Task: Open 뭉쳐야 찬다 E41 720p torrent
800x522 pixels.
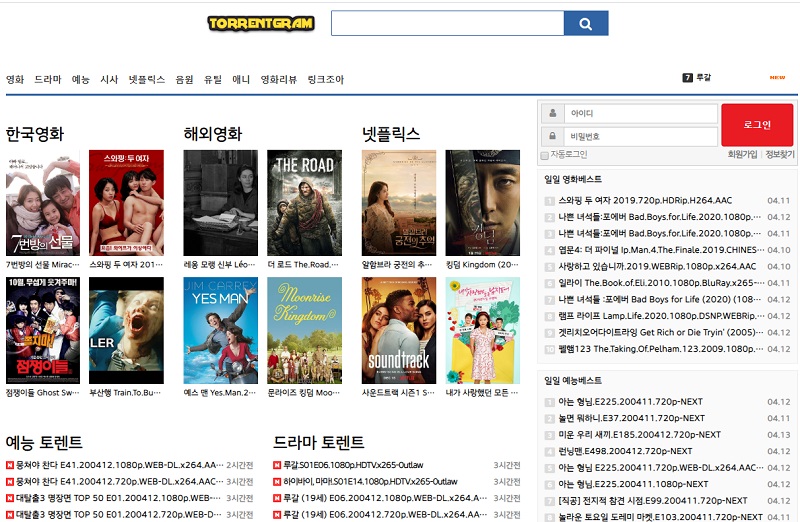Action: tap(119, 482)
